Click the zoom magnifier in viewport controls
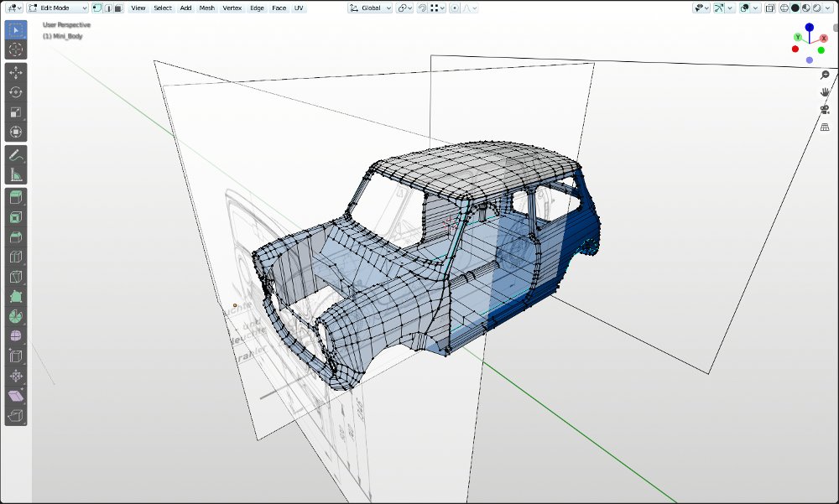 825,75
